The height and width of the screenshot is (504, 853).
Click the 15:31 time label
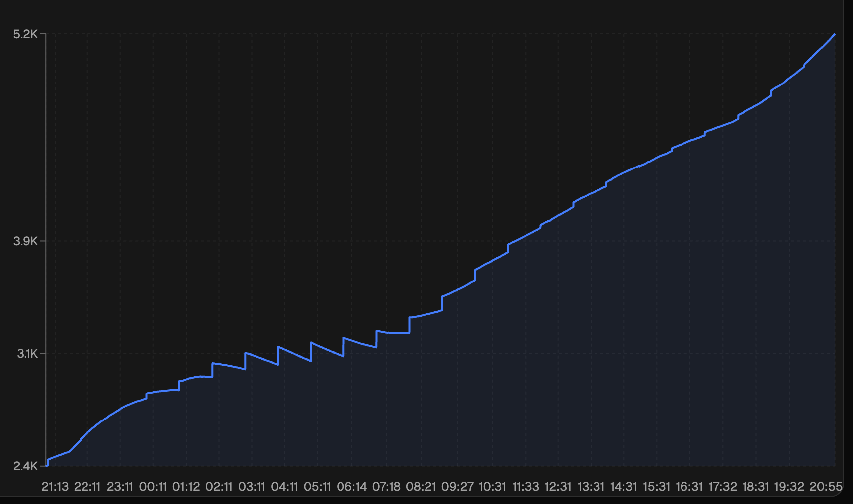click(x=657, y=487)
